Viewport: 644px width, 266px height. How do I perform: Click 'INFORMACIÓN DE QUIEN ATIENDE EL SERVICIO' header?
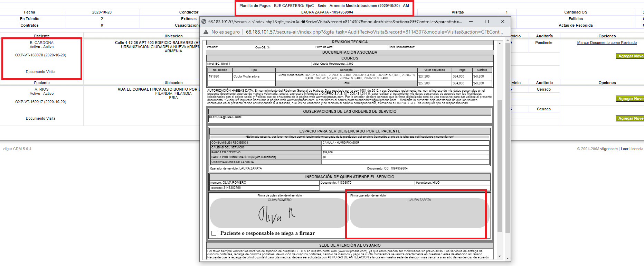pyautogui.click(x=350, y=177)
